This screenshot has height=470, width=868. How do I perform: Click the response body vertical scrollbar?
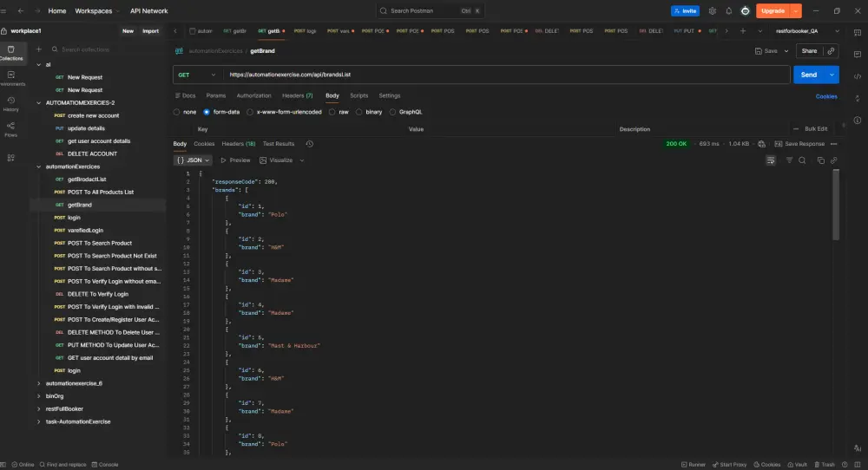836,205
